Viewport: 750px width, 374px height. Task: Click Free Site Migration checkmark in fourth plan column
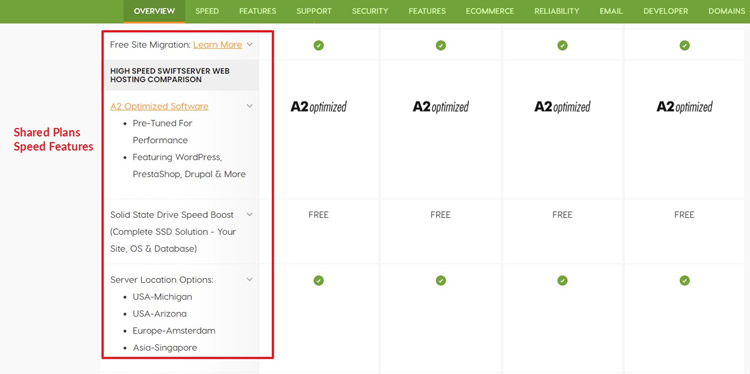[x=684, y=45]
